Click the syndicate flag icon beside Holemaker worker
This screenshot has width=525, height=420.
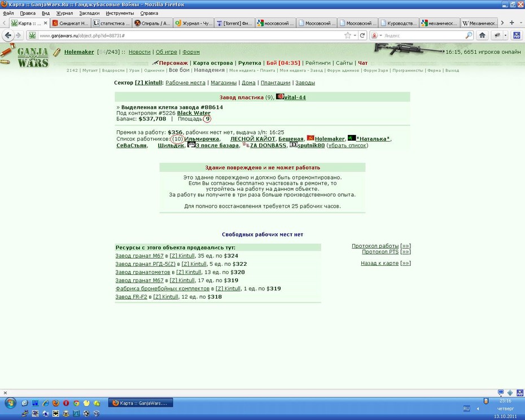310,138
